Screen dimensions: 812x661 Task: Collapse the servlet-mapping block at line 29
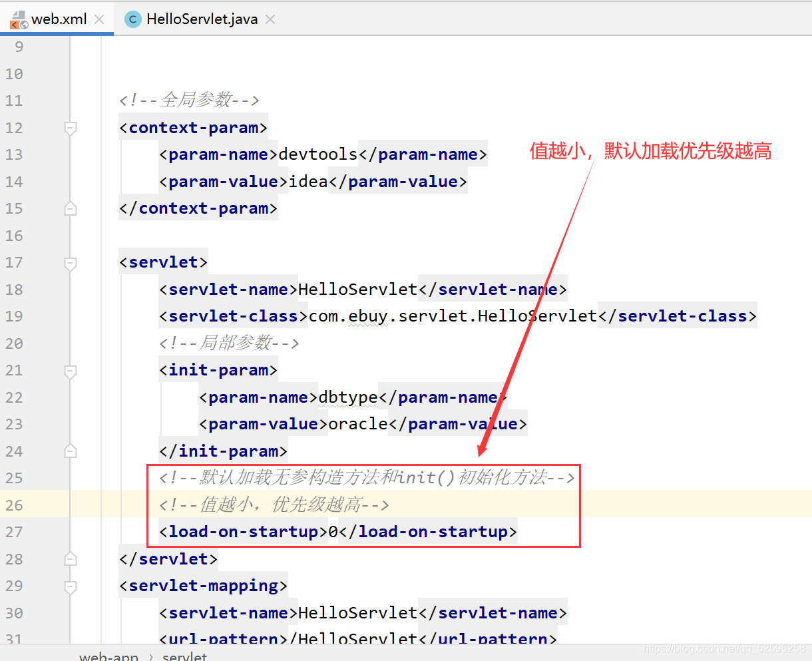pos(71,586)
